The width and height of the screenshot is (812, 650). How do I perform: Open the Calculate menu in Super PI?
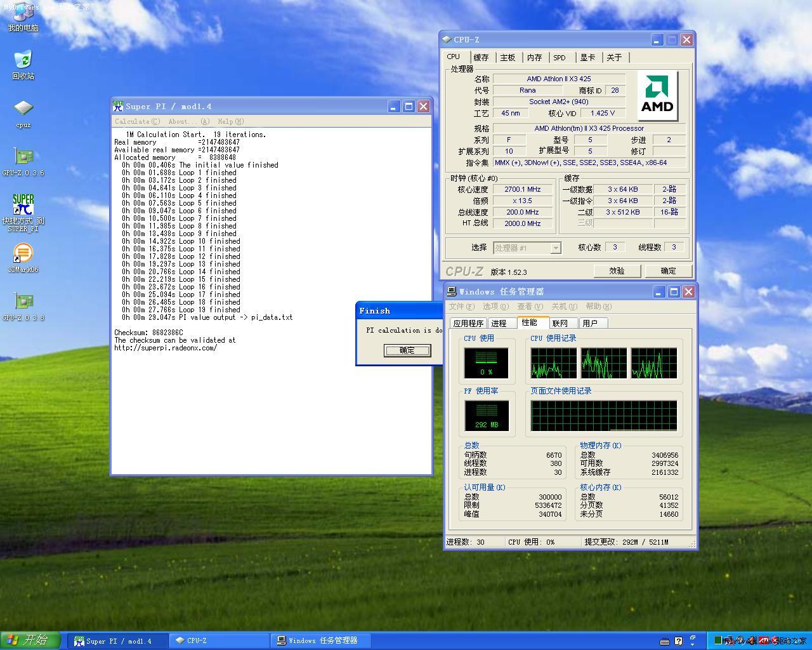137,121
